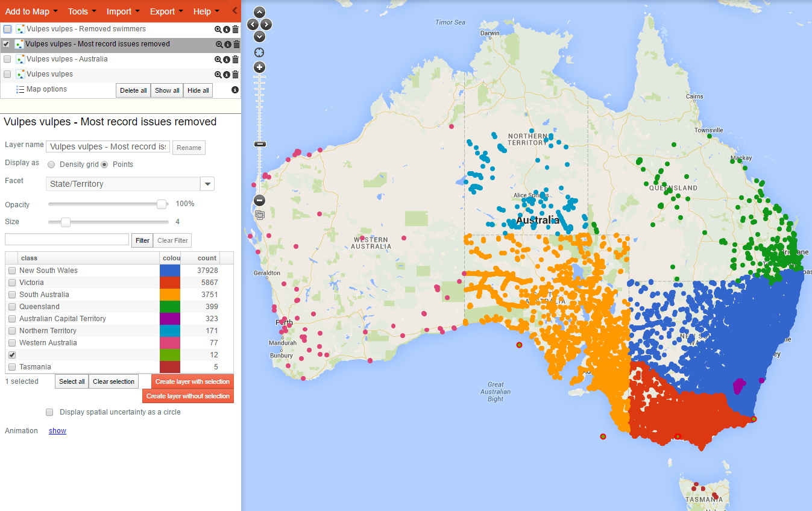Expand the Export dropdown menu
The height and width of the screenshot is (511, 812).
(166, 11)
